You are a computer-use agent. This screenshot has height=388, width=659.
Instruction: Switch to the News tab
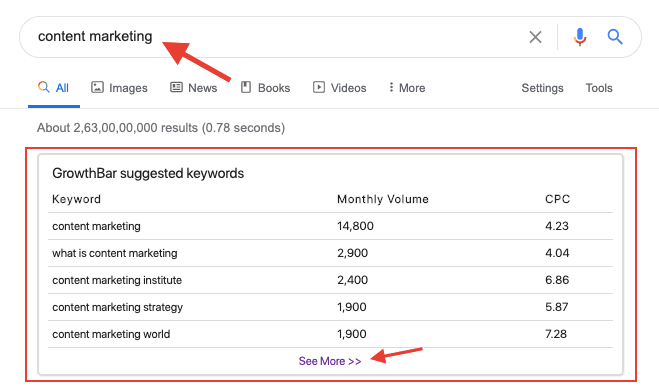coord(193,88)
